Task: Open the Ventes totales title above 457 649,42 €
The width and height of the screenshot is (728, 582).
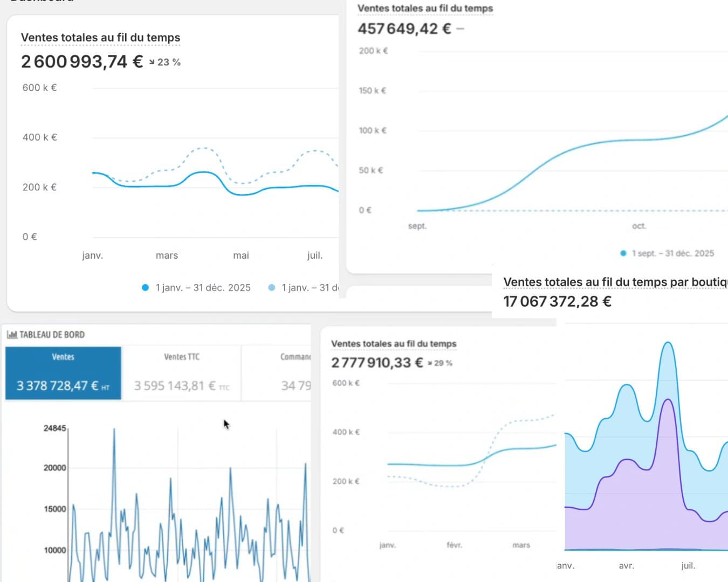Action: coord(425,8)
